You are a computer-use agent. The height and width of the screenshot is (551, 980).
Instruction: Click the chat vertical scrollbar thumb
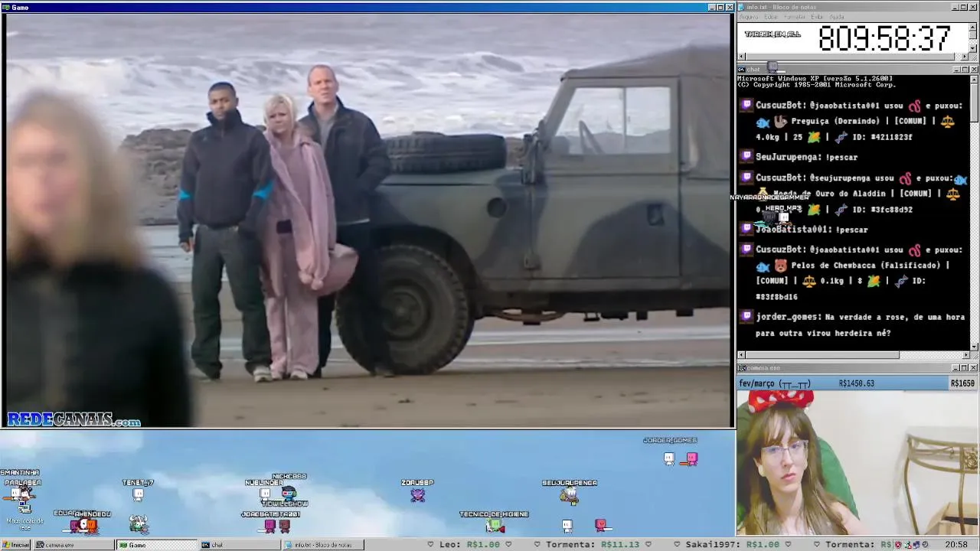tap(974, 102)
